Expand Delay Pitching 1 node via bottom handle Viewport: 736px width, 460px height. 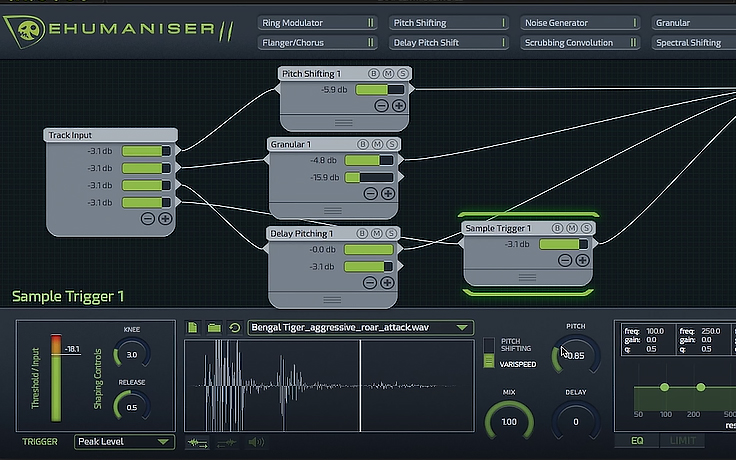pos(332,299)
